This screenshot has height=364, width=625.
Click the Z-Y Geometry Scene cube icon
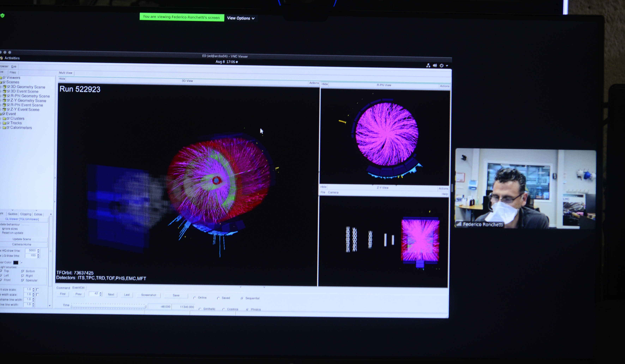tap(4, 100)
